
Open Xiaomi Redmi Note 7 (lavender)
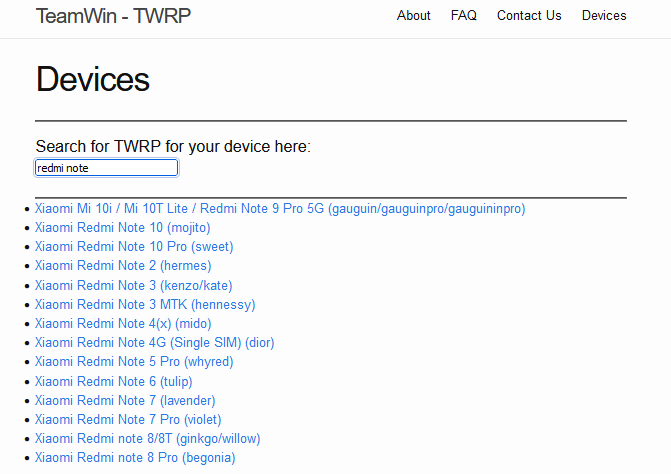click(125, 401)
